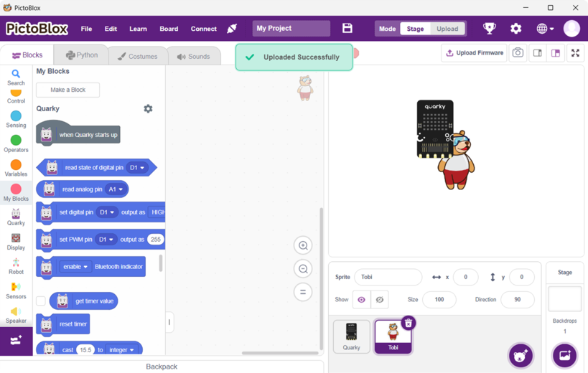588x373 pixels.
Task: Open the Learn menu
Action: (x=138, y=29)
